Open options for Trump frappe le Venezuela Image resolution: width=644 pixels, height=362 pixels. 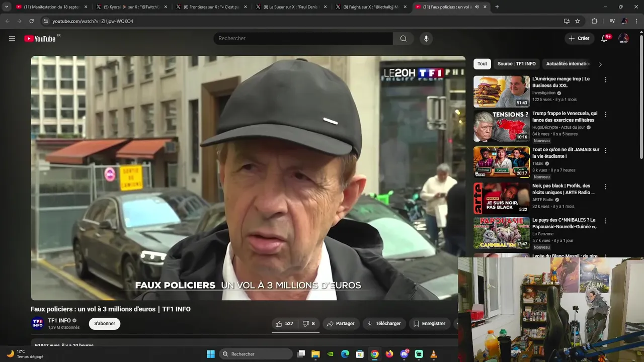(606, 115)
